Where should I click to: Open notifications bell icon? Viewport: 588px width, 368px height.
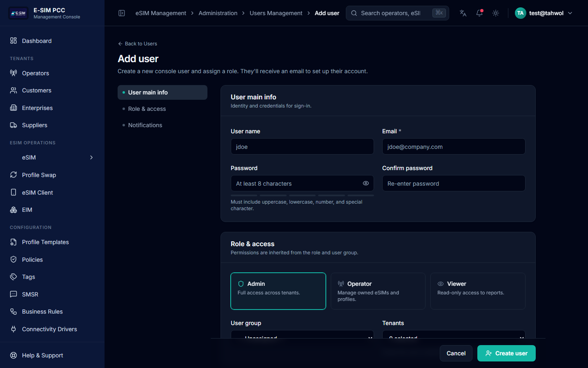point(479,13)
